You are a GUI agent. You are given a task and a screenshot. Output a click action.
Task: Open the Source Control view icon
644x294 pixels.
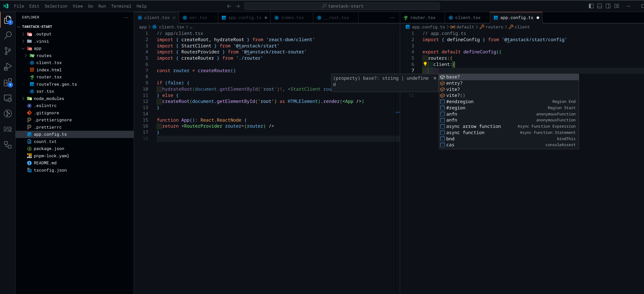click(8, 51)
